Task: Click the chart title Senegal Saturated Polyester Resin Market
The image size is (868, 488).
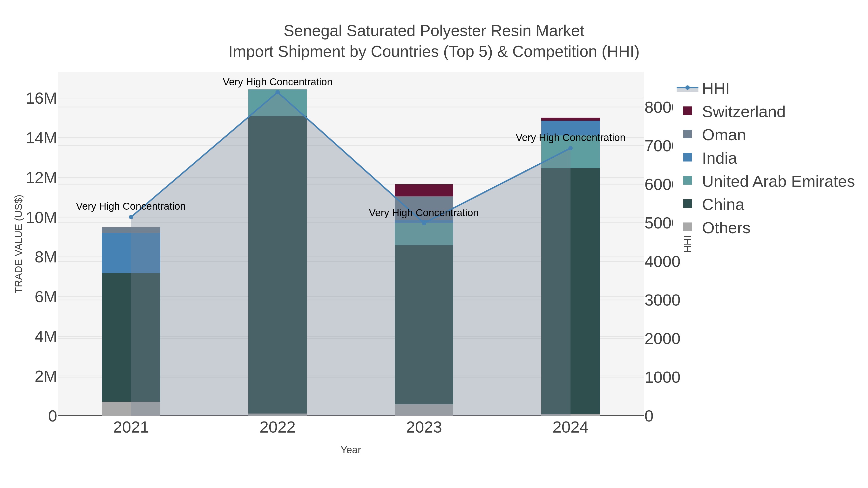Action: (434, 31)
